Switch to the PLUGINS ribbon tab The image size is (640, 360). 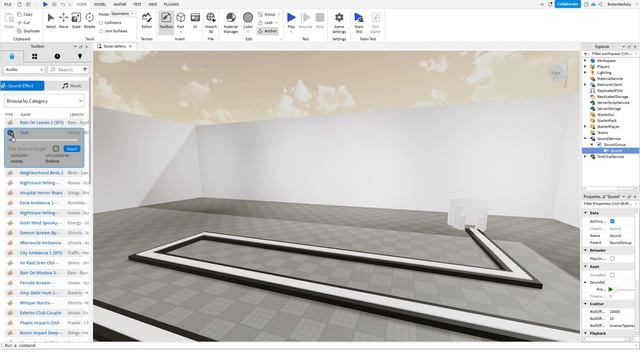[x=171, y=4]
